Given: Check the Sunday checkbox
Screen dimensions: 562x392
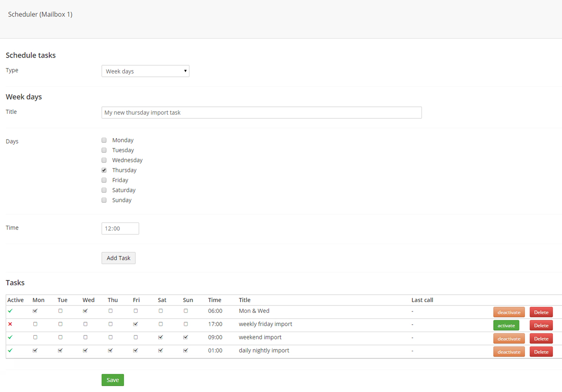Looking at the screenshot, I should pos(104,200).
